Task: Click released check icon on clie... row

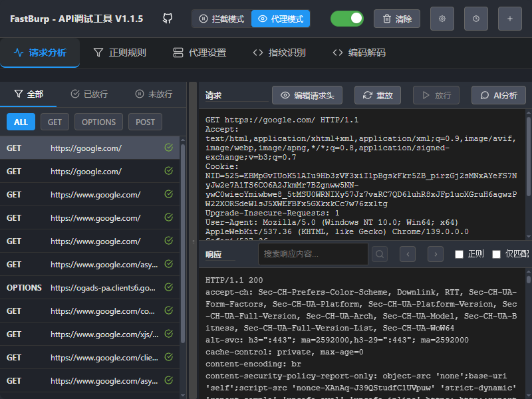Action: (169, 357)
